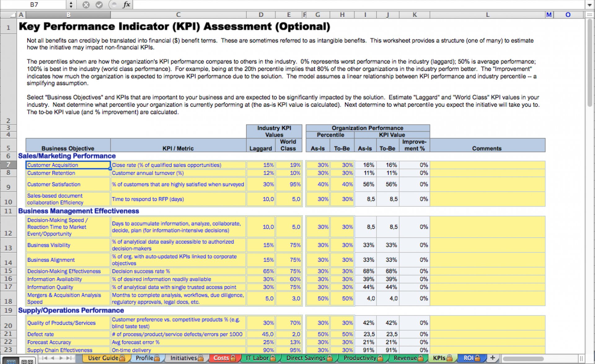Click the name box stepper arrows
Viewport: 595px width, 364px height.
point(71,5)
